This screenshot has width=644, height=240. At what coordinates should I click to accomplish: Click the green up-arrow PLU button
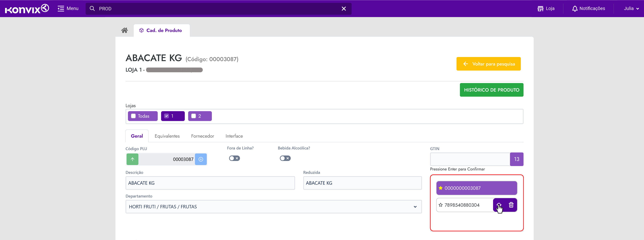pos(132,159)
